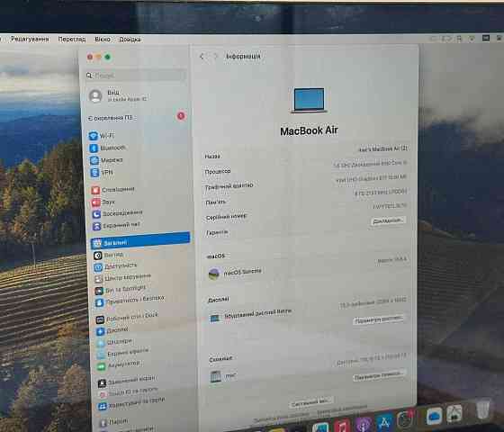Click the Редагування menu in the menu bar
Image resolution: width=504 pixels, height=432 pixels.
[30, 39]
